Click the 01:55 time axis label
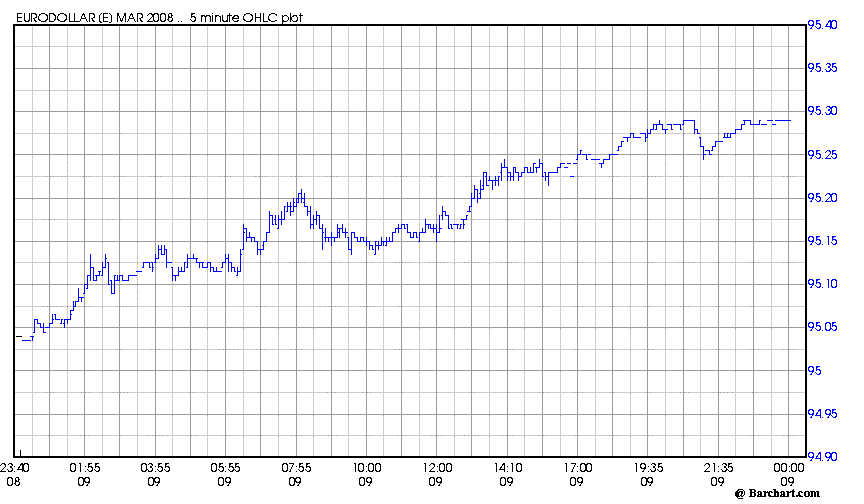Viewport: 864px width, 504px height. (x=85, y=468)
